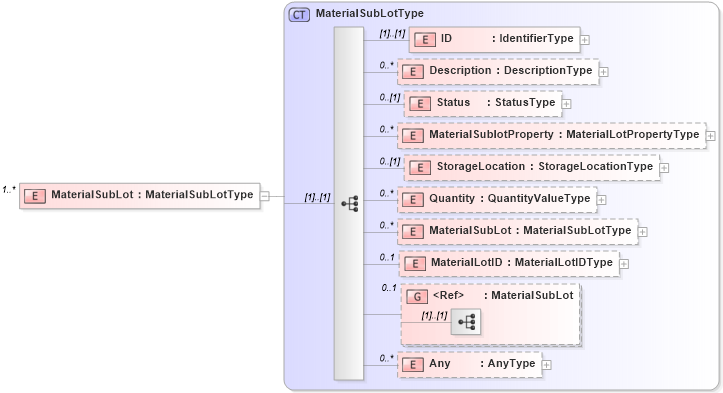Expand the Description element
This screenshot has height=393, width=723.
coord(603,72)
